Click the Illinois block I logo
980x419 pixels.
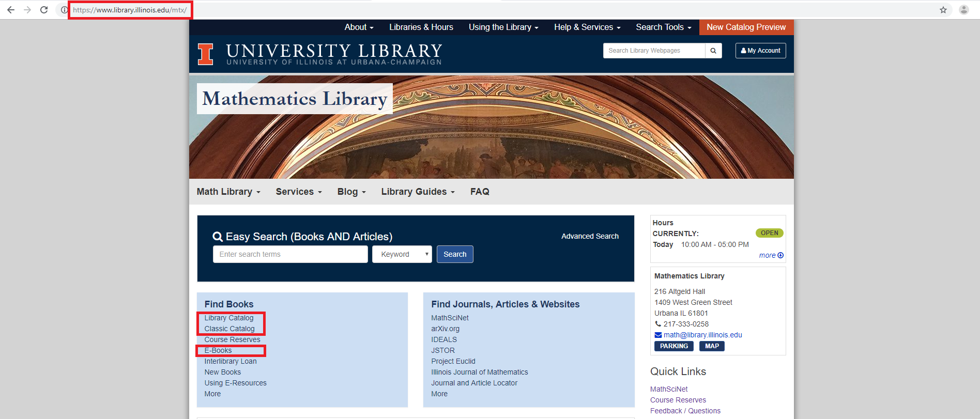pos(205,54)
